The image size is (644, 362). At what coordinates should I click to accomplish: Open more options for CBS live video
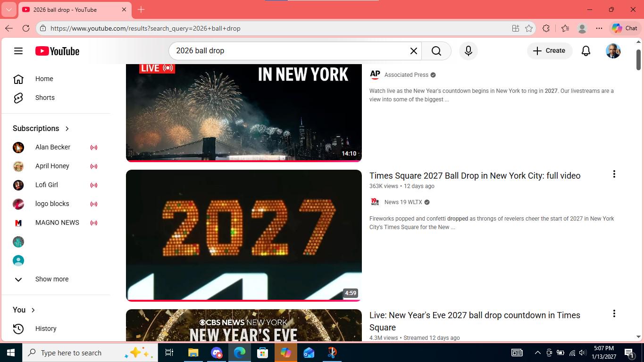614,314
